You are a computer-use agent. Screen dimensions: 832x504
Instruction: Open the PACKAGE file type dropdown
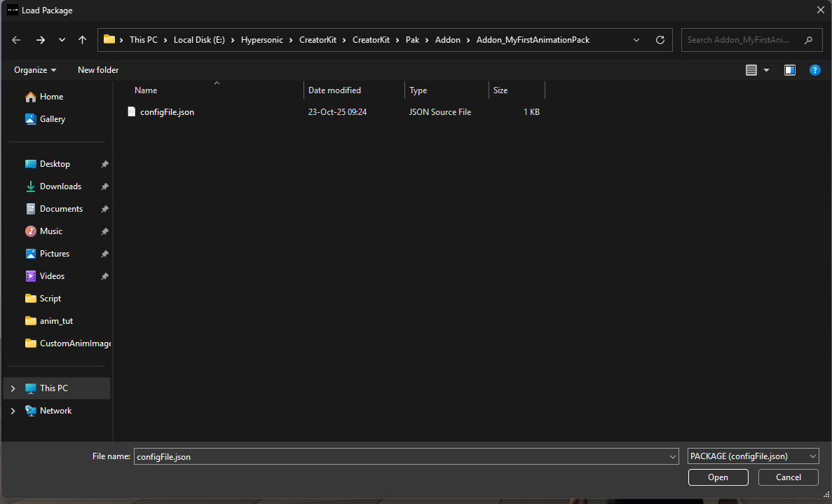(753, 456)
